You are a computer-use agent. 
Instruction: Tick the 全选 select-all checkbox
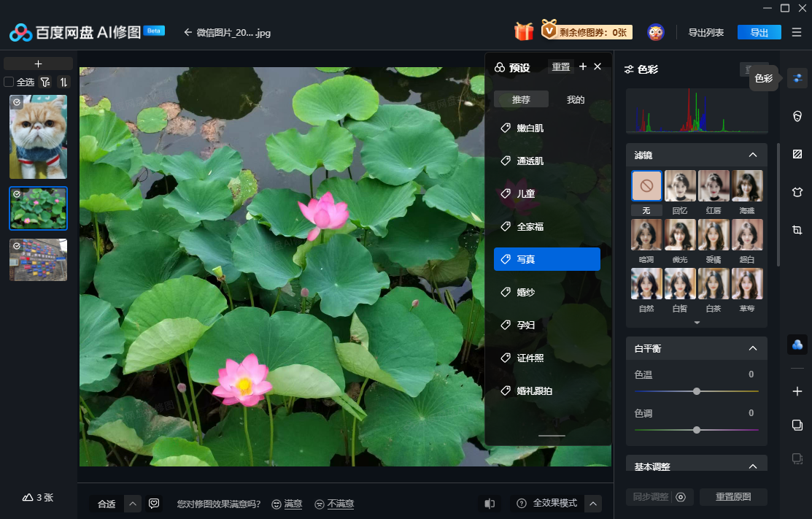click(x=9, y=82)
